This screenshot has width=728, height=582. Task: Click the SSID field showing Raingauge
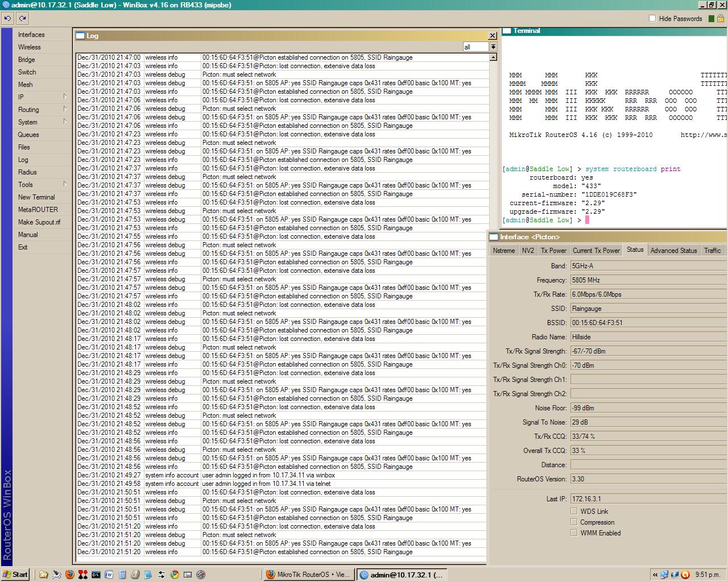648,309
